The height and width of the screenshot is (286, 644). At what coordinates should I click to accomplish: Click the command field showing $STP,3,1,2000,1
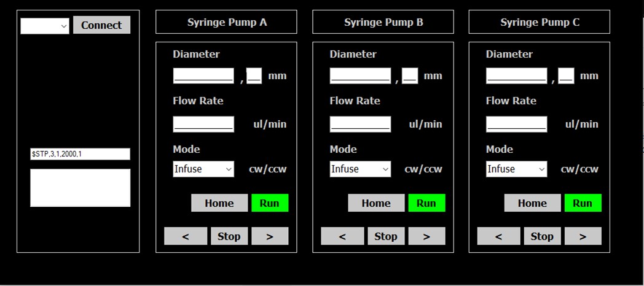point(80,154)
